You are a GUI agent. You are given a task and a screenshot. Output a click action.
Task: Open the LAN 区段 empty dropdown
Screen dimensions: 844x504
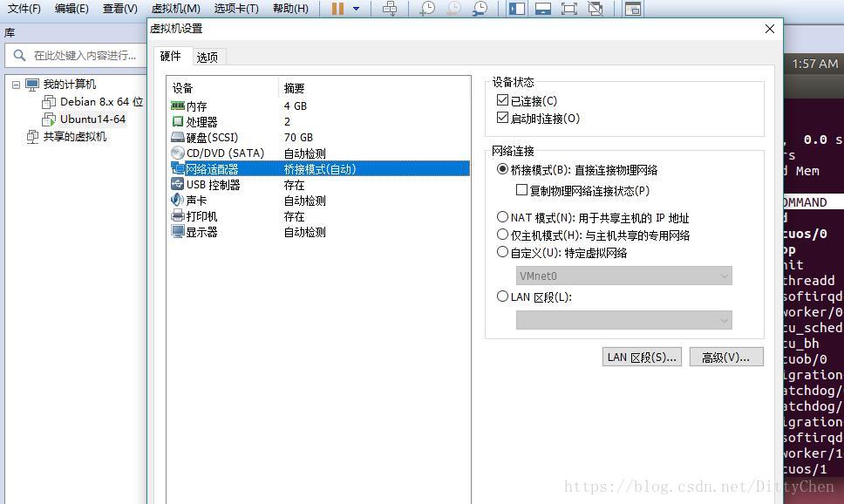(x=624, y=320)
